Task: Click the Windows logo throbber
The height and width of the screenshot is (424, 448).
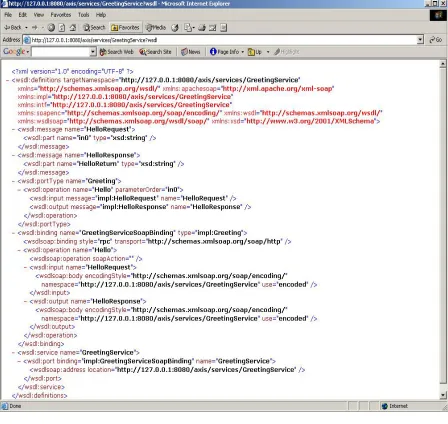Action: 438,15
